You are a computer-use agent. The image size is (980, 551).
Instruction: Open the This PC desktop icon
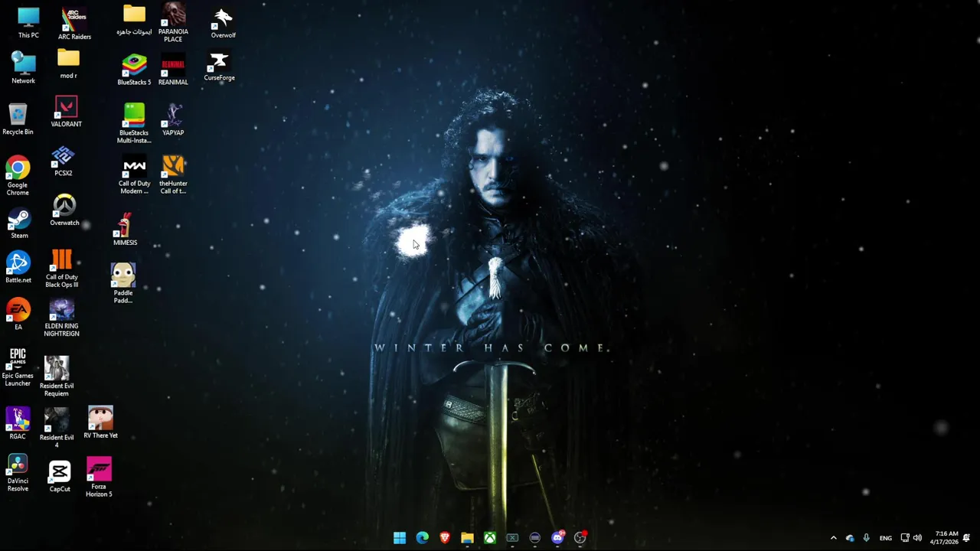pos(28,23)
